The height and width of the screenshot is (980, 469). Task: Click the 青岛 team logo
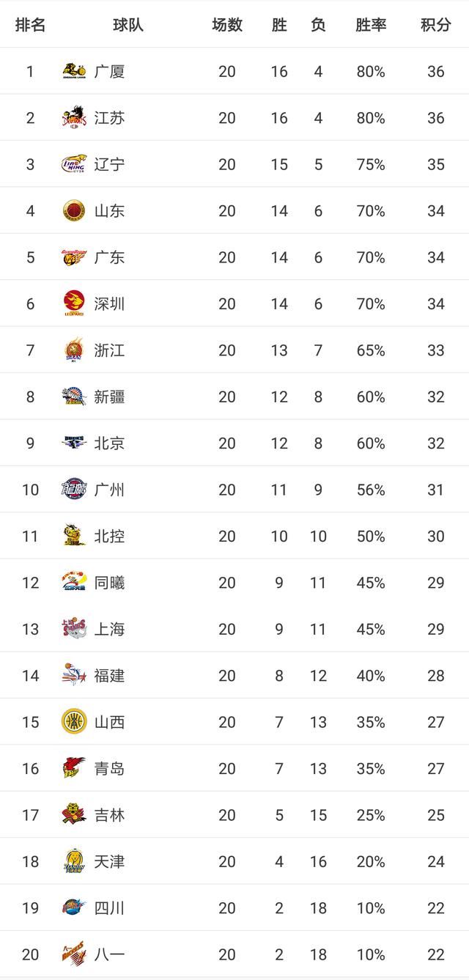(x=74, y=768)
